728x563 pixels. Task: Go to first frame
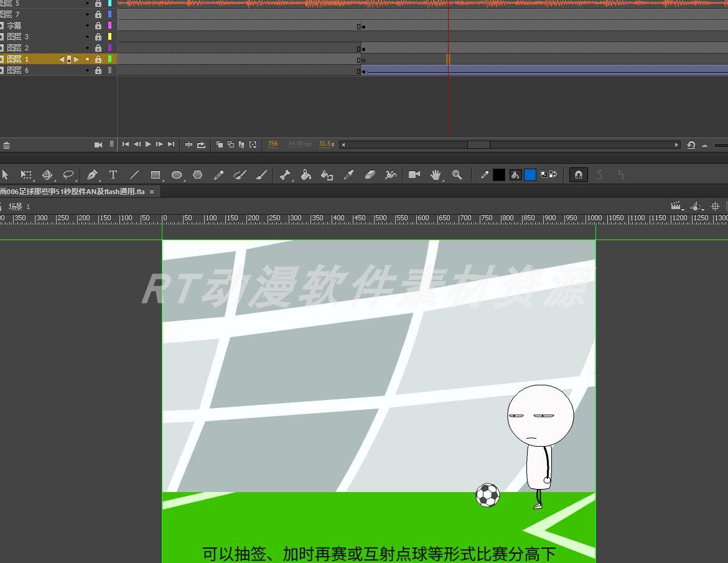[x=125, y=144]
